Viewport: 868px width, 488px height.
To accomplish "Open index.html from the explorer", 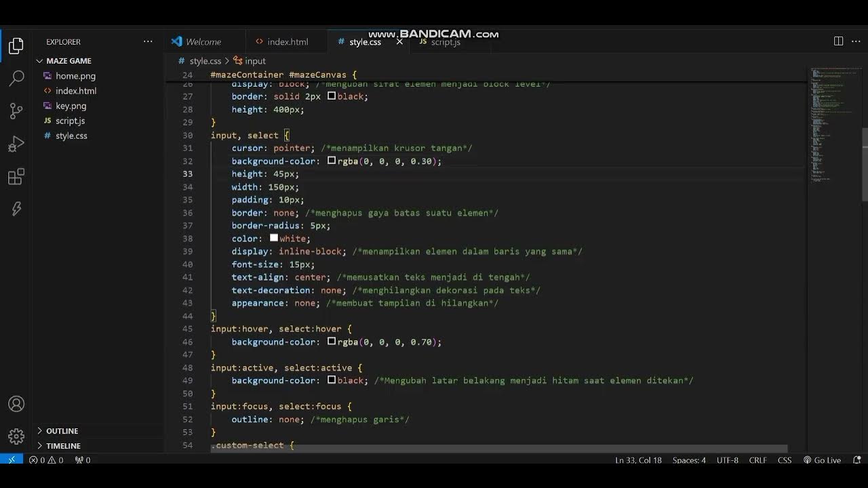I will point(76,91).
